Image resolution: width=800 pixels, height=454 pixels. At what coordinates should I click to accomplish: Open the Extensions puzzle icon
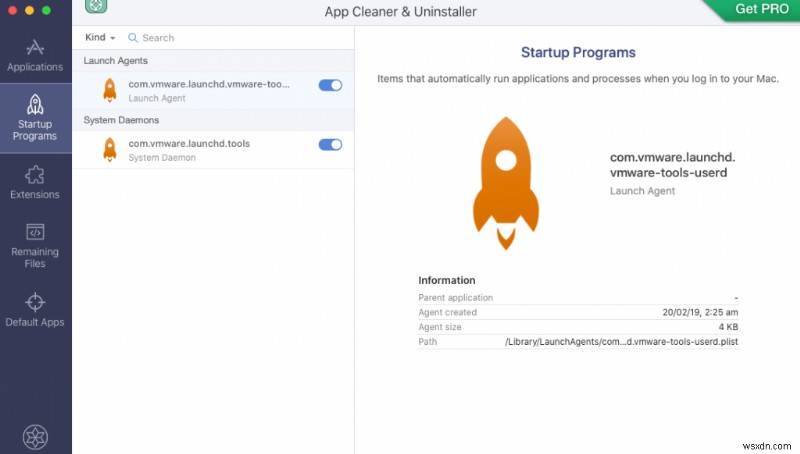click(35, 175)
